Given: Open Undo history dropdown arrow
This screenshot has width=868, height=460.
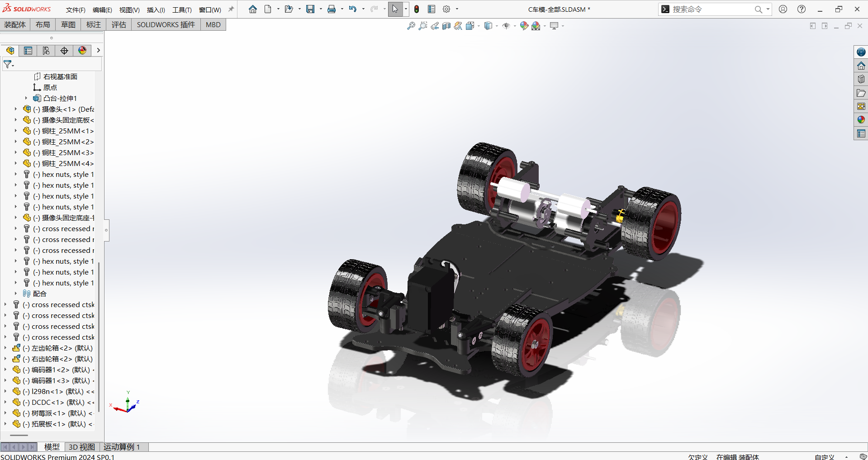Looking at the screenshot, I should (x=363, y=9).
